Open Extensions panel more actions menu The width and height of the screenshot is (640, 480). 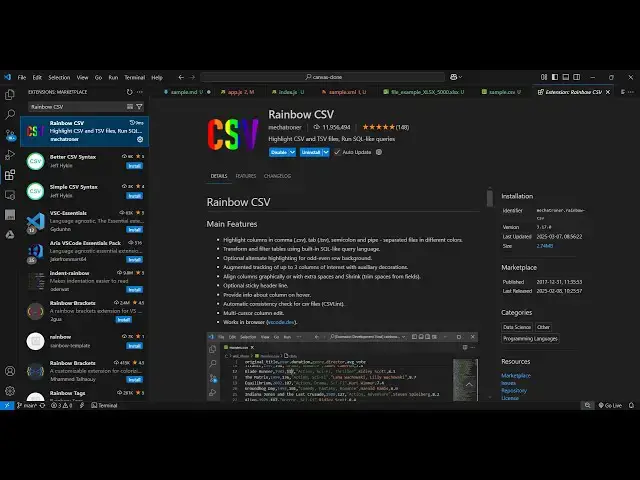[140, 92]
